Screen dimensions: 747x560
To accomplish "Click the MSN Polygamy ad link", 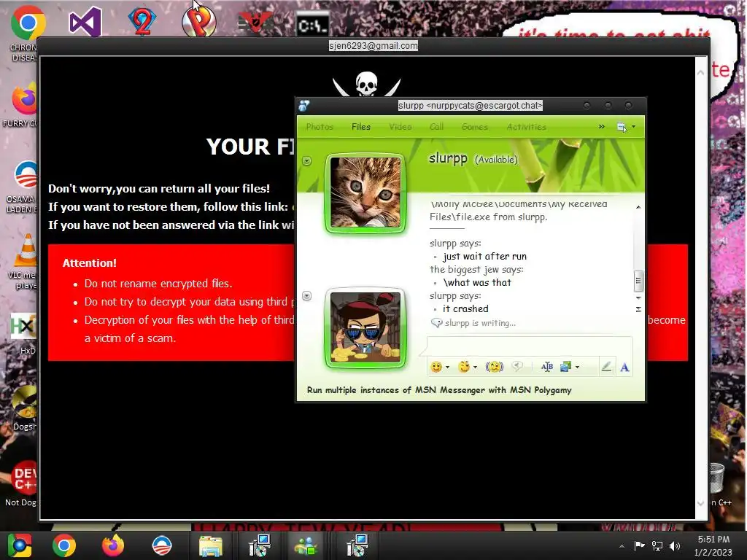I will (x=439, y=390).
